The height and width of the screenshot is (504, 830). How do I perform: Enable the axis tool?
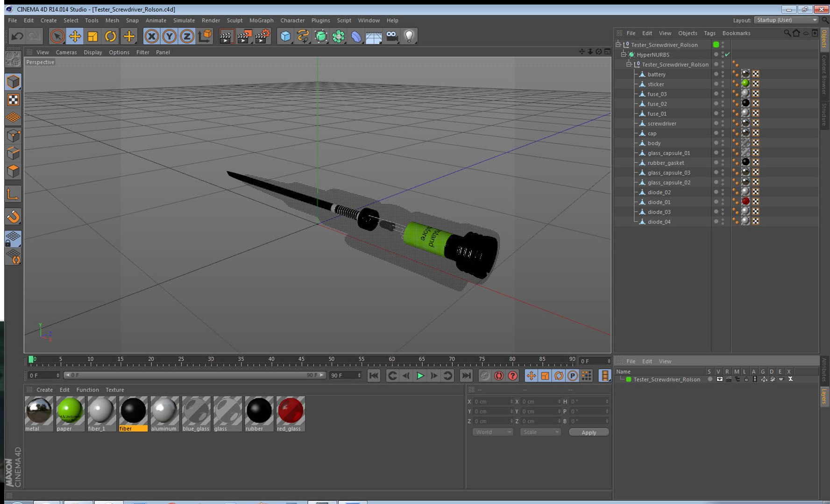(13, 194)
